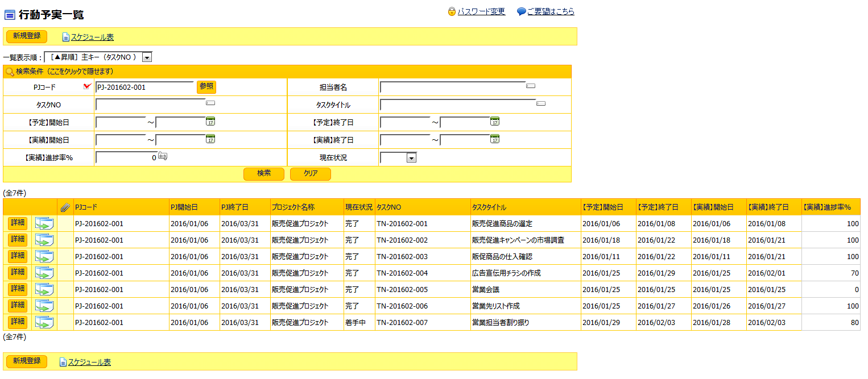Open the パスワード変更 link
Viewport: 868px width, 379px height.
[481, 11]
